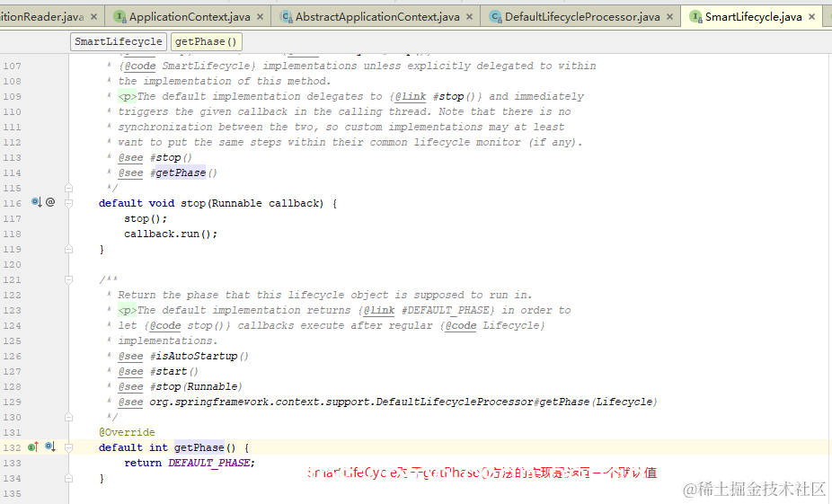Click the @Override annotation

[x=127, y=432]
